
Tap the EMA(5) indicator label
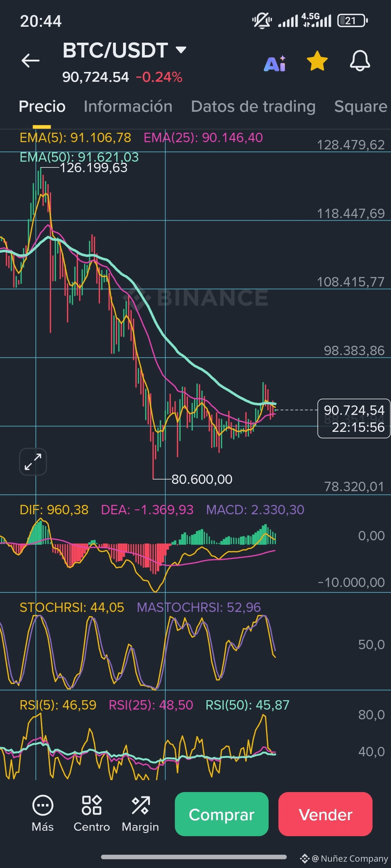pyautogui.click(x=75, y=138)
